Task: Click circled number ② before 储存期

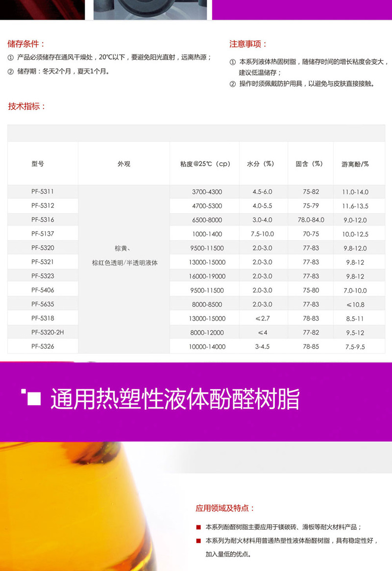Action: [x=11, y=72]
